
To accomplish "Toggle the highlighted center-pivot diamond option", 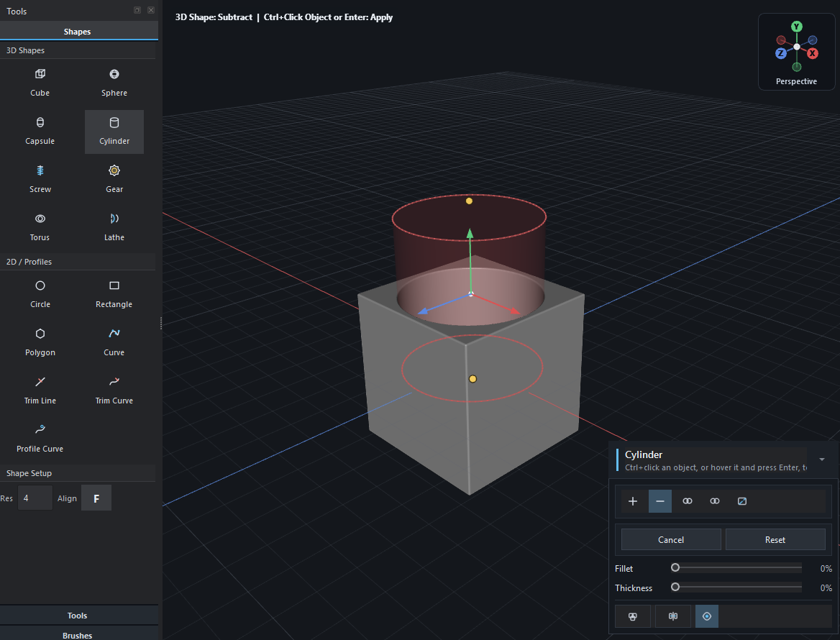I will (707, 616).
